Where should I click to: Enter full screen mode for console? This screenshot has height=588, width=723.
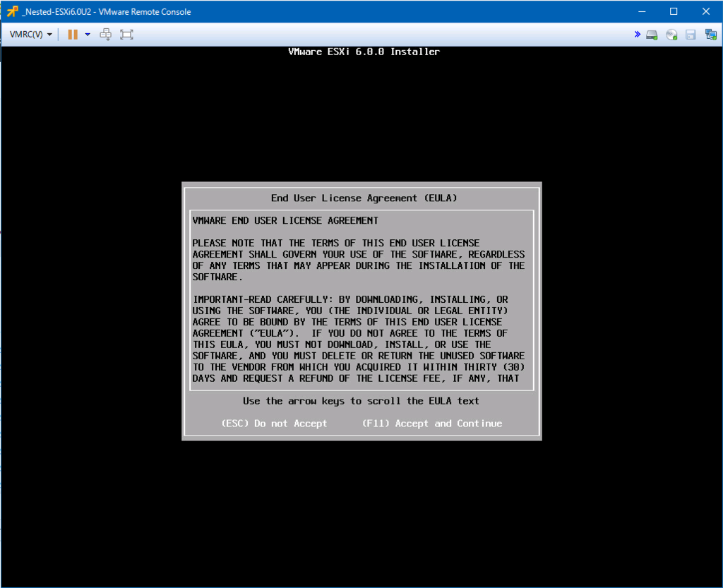pyautogui.click(x=126, y=35)
